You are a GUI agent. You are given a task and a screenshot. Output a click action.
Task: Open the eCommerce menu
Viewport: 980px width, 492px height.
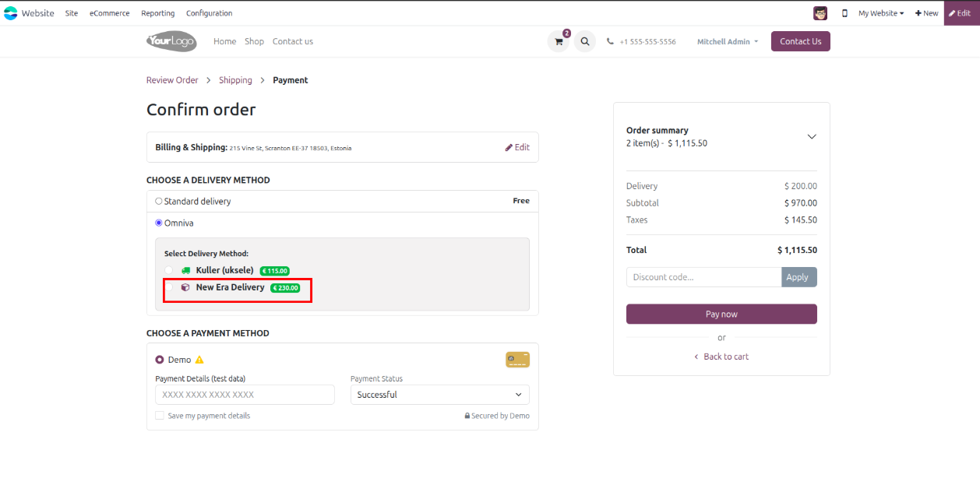(109, 13)
